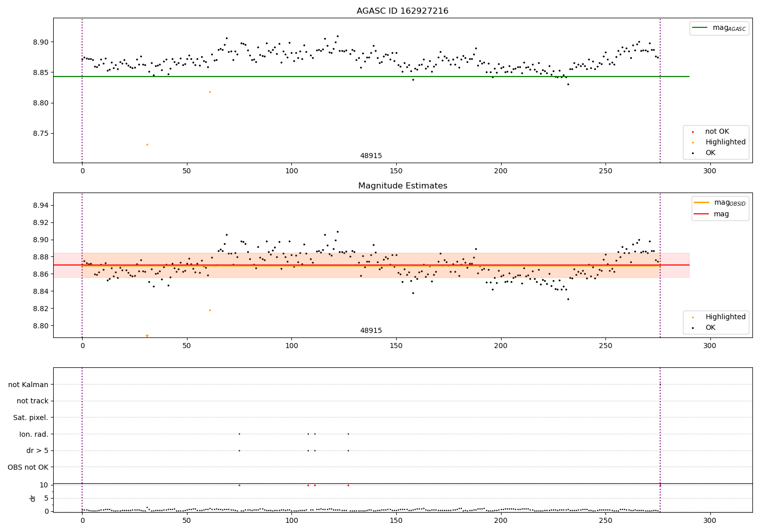
Task: Click the 8.84 y-tick in Magnitude Estimates plot
Action: click(40, 292)
